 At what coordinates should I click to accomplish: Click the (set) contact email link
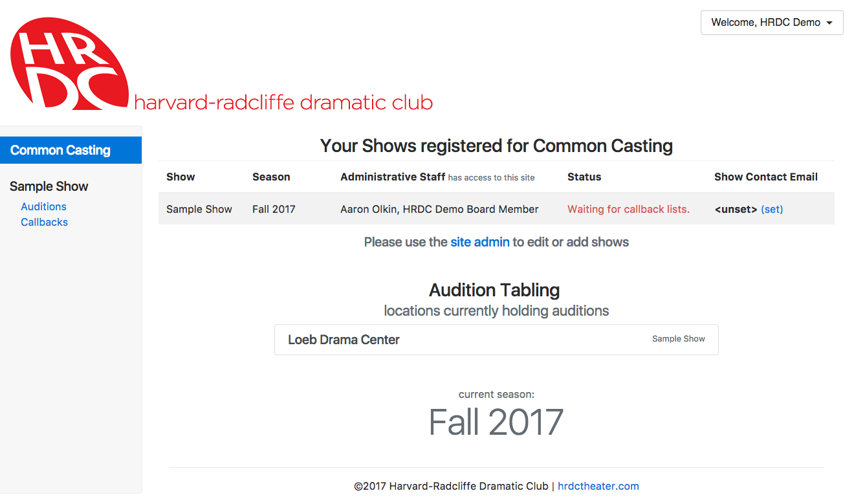click(772, 209)
